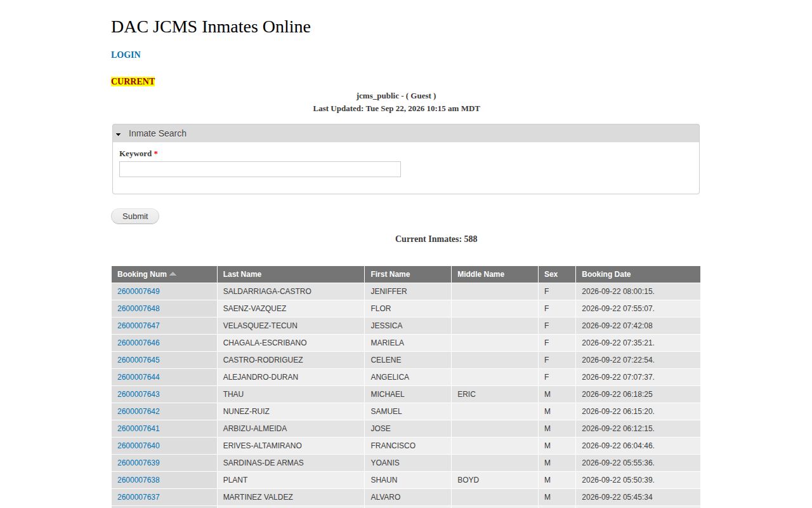Click the ERIC middle name cell
Screen dimensions: 812x508
(495, 394)
